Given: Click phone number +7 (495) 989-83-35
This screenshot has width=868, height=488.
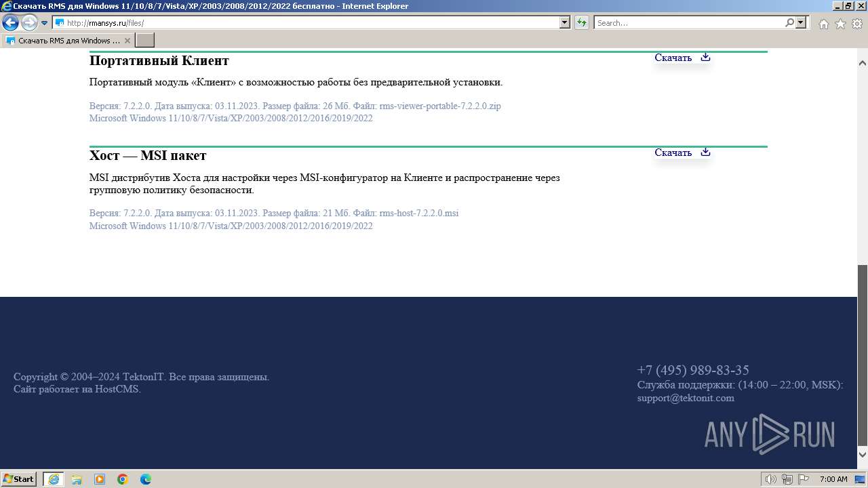Looking at the screenshot, I should pyautogui.click(x=693, y=370).
